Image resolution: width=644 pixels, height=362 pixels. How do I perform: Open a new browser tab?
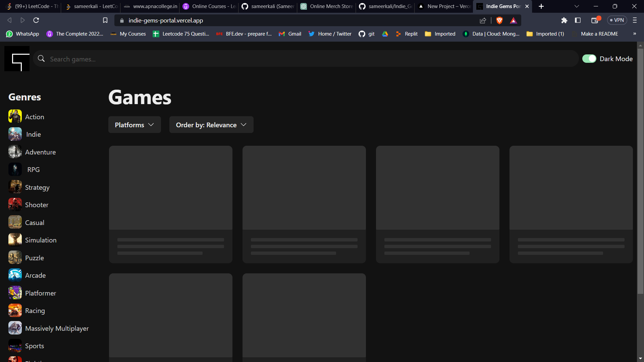click(541, 6)
